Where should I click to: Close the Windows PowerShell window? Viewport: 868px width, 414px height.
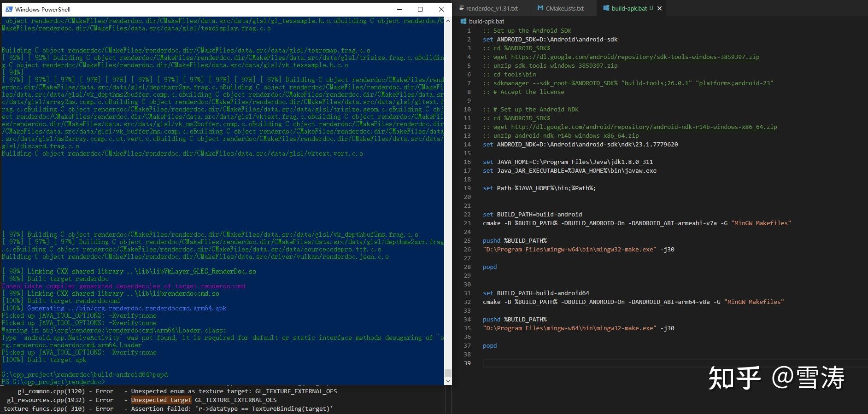pyautogui.click(x=441, y=9)
